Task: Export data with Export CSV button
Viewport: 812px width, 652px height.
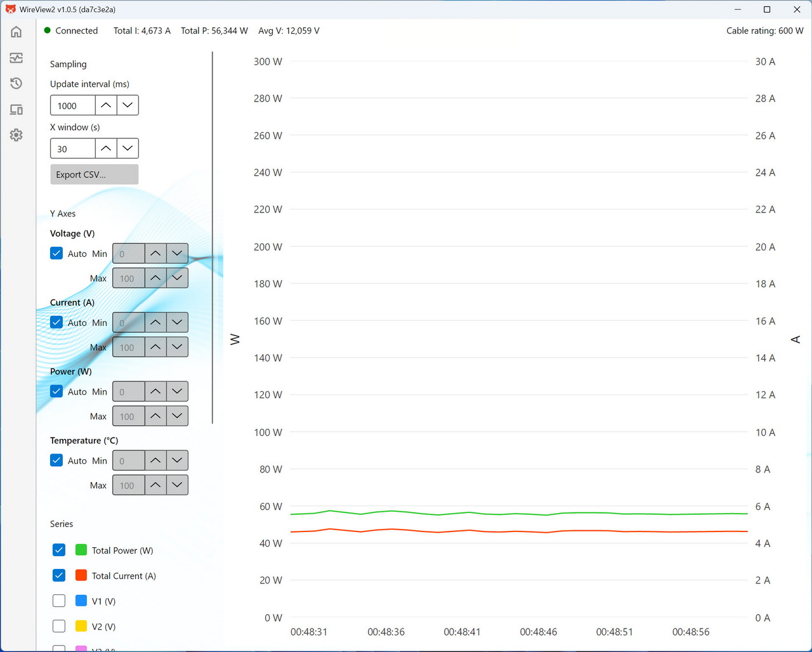Action: coord(94,174)
